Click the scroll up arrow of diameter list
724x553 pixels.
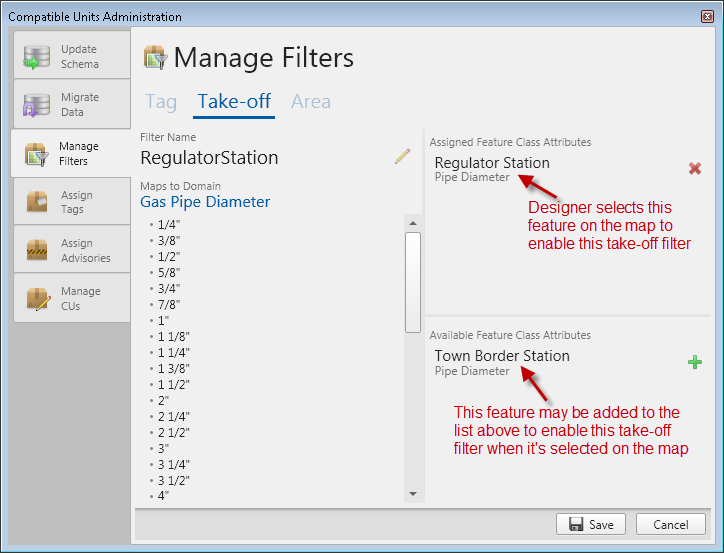413,222
